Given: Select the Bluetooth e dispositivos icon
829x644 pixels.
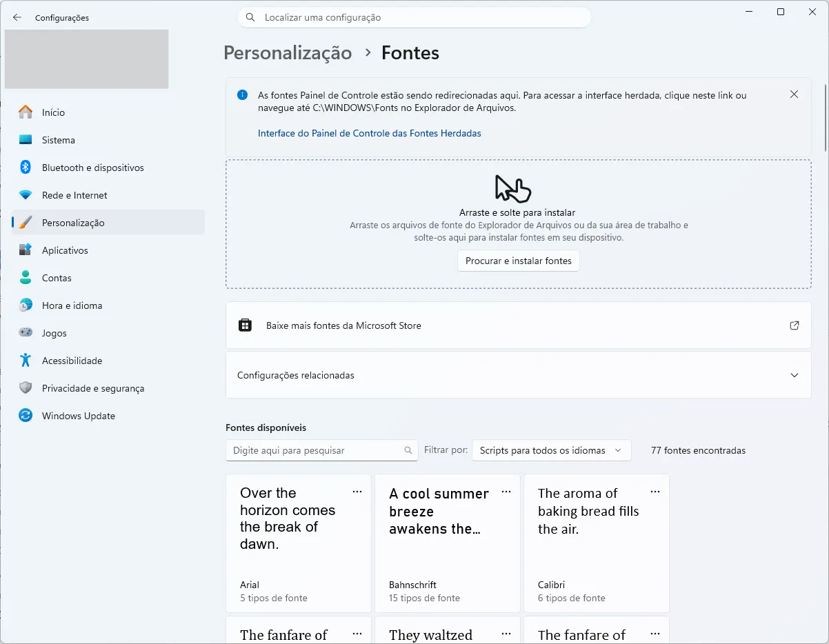Looking at the screenshot, I should pyautogui.click(x=26, y=167).
